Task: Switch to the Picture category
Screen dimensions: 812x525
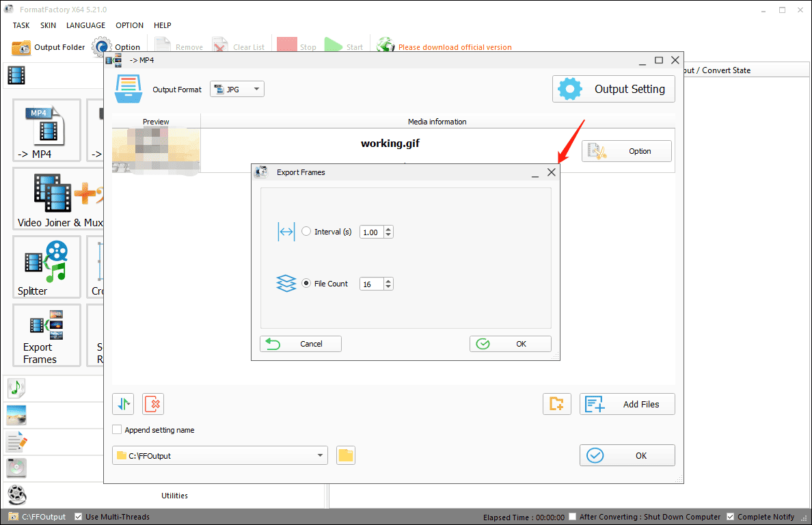Action: [x=16, y=415]
